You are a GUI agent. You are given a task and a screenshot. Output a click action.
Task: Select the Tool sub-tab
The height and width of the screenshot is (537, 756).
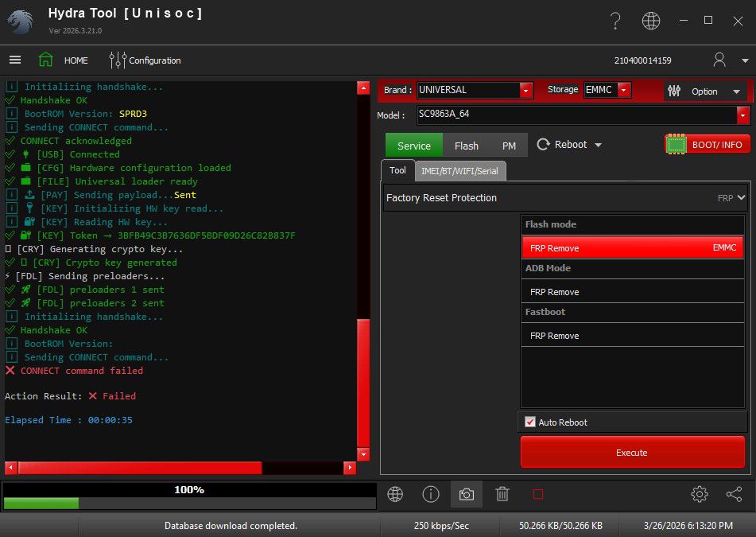397,170
